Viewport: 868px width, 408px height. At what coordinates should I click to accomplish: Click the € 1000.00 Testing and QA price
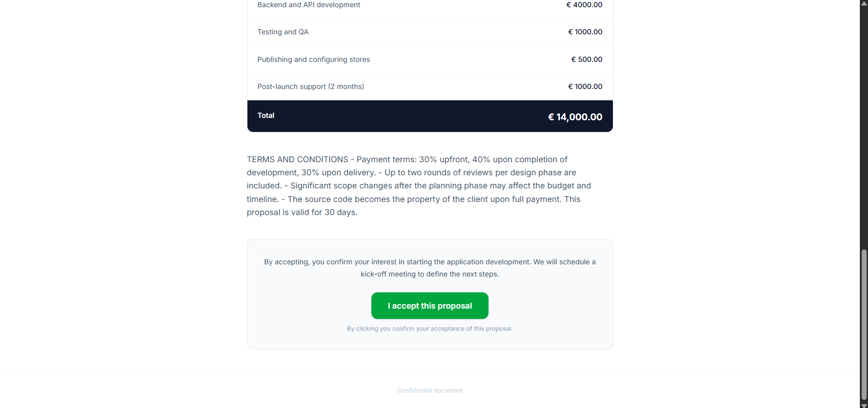(x=585, y=32)
